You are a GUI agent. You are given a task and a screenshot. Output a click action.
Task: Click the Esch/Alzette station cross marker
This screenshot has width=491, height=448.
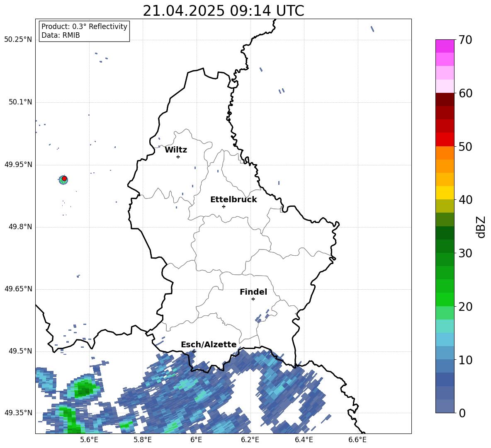point(194,351)
